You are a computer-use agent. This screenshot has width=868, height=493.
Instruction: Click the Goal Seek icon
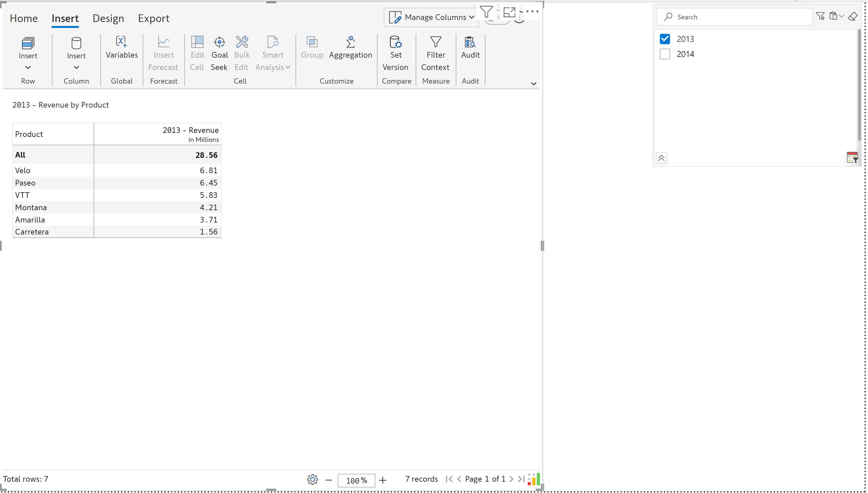coord(219,42)
